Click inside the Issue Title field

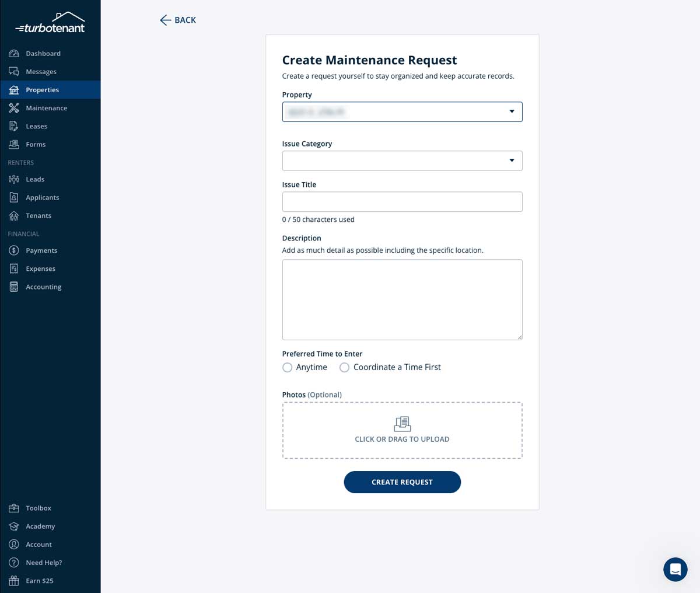point(402,201)
